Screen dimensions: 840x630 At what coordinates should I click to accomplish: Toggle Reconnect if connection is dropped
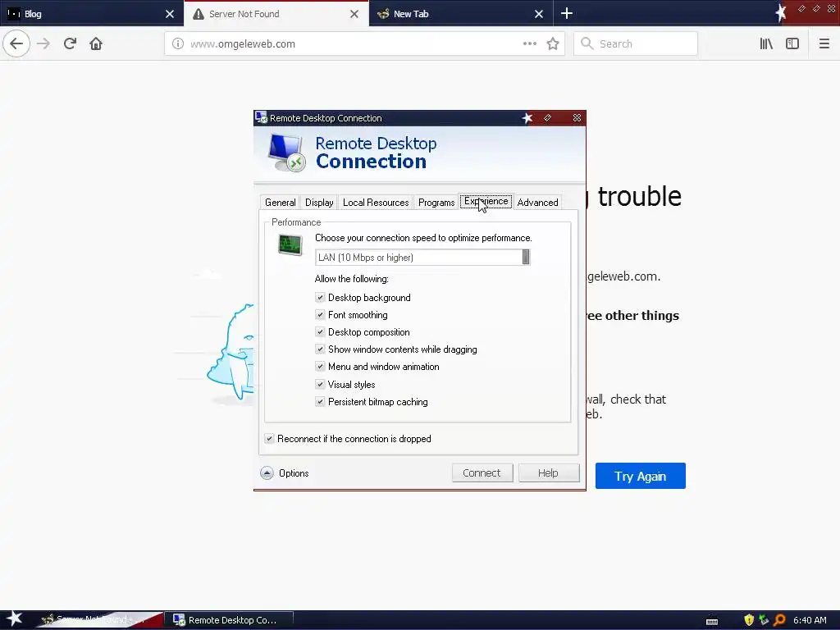pyautogui.click(x=269, y=439)
